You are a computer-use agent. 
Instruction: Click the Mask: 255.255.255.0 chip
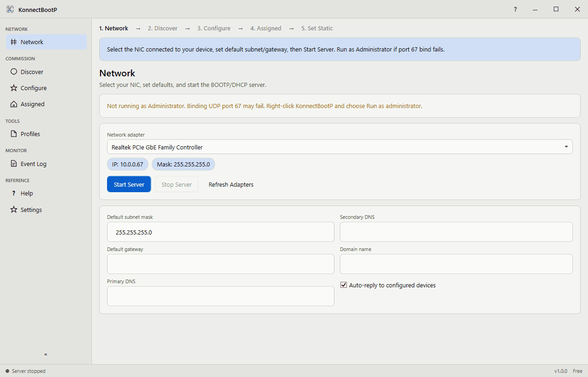[x=183, y=164]
